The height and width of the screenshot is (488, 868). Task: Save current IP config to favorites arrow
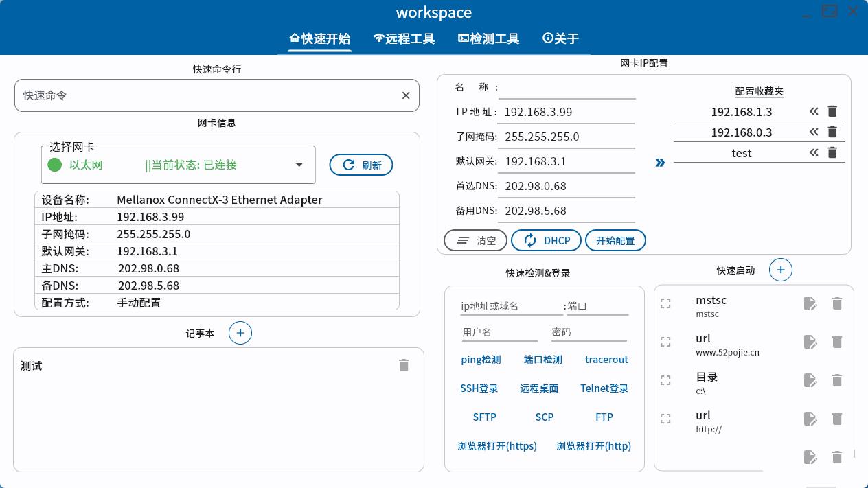click(660, 163)
